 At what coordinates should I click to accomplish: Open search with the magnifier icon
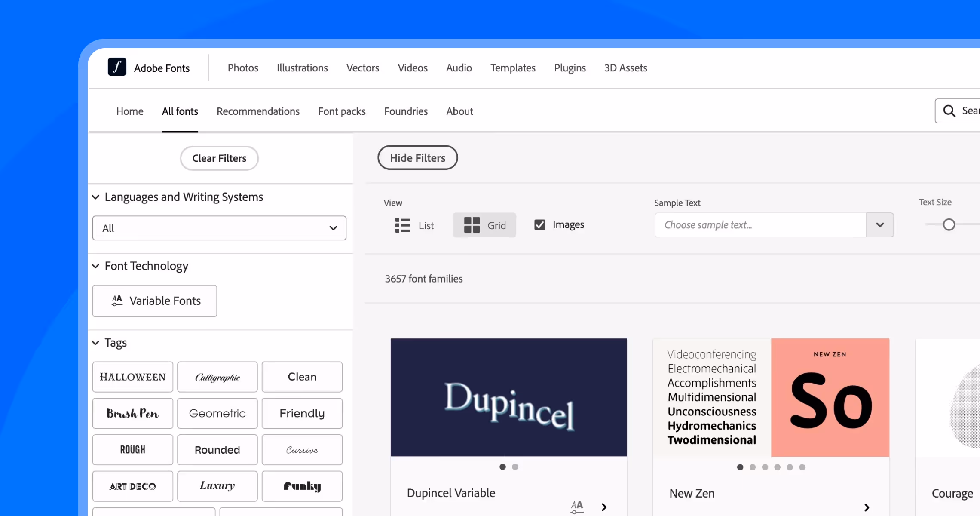949,111
